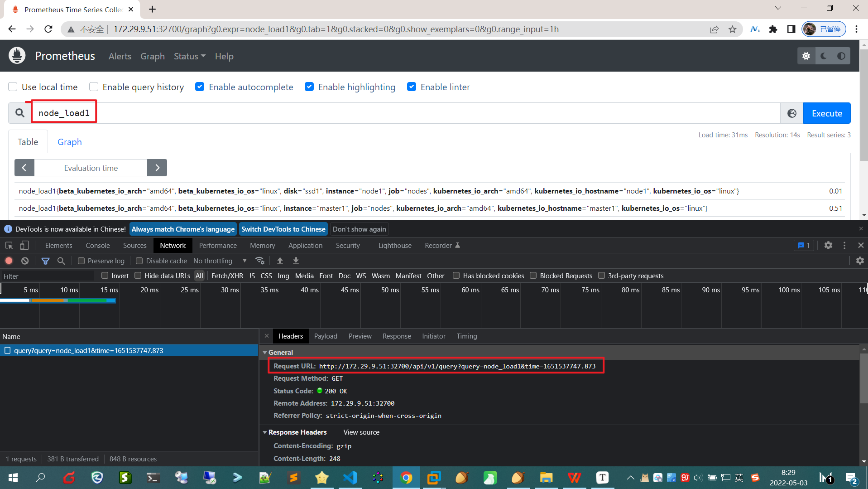Clear the network log

point(25,261)
